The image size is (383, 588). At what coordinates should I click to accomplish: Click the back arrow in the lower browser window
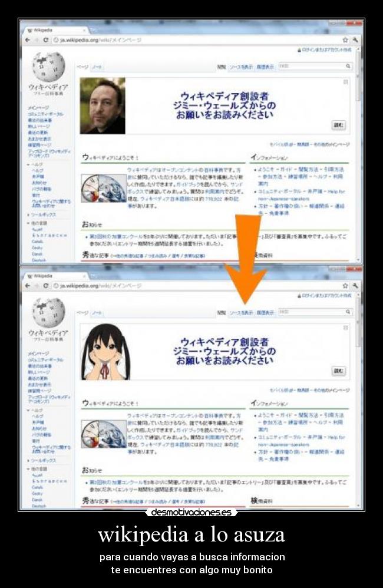click(27, 286)
